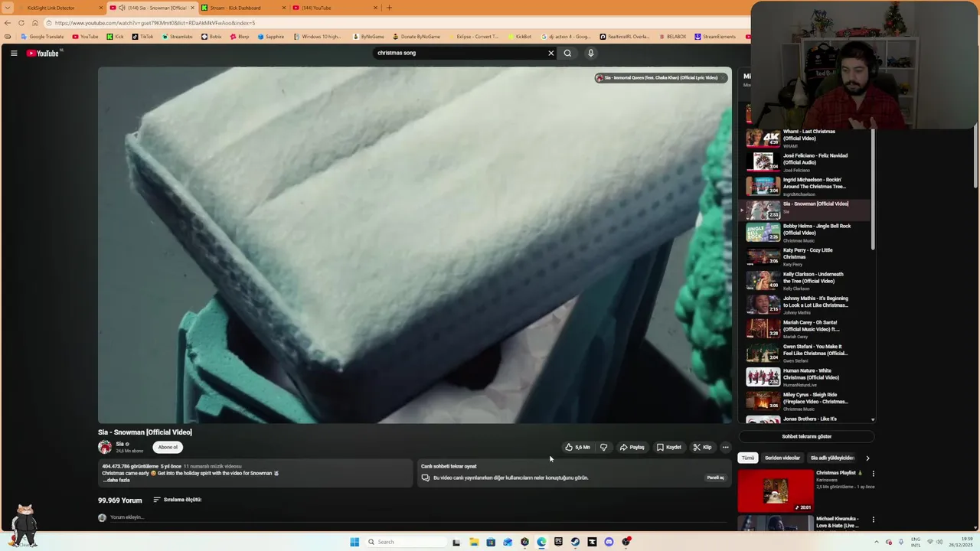Switch to KickSight Link Detector tab
The height and width of the screenshot is (551, 980).
[57, 8]
